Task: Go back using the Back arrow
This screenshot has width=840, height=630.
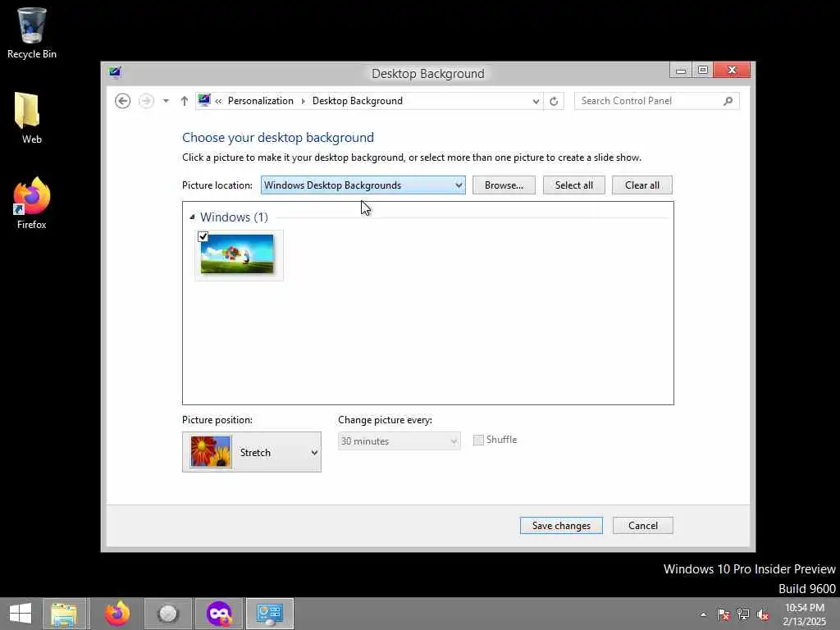Action: pos(123,101)
